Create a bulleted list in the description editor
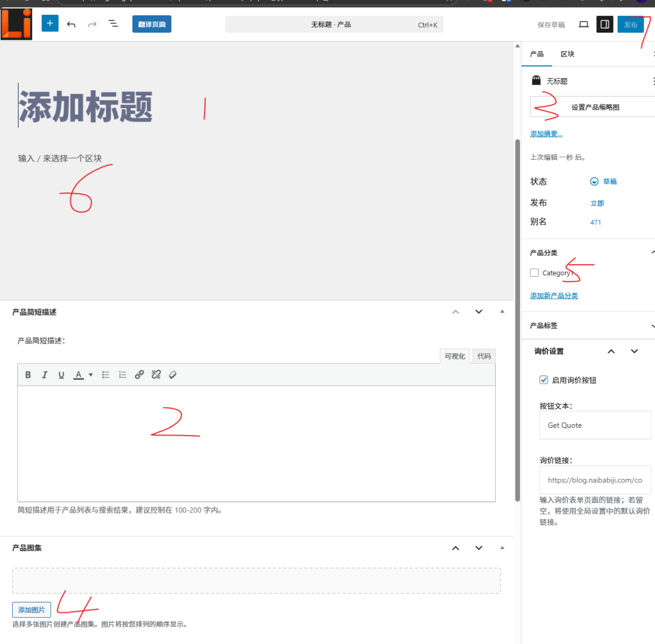Image resolution: width=655 pixels, height=644 pixels. [x=106, y=375]
